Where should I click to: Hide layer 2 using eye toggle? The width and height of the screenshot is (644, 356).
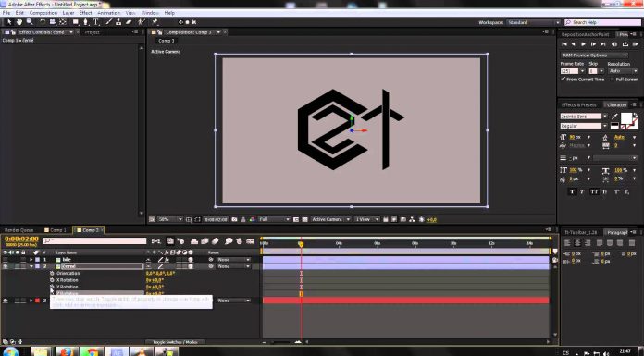(6, 266)
